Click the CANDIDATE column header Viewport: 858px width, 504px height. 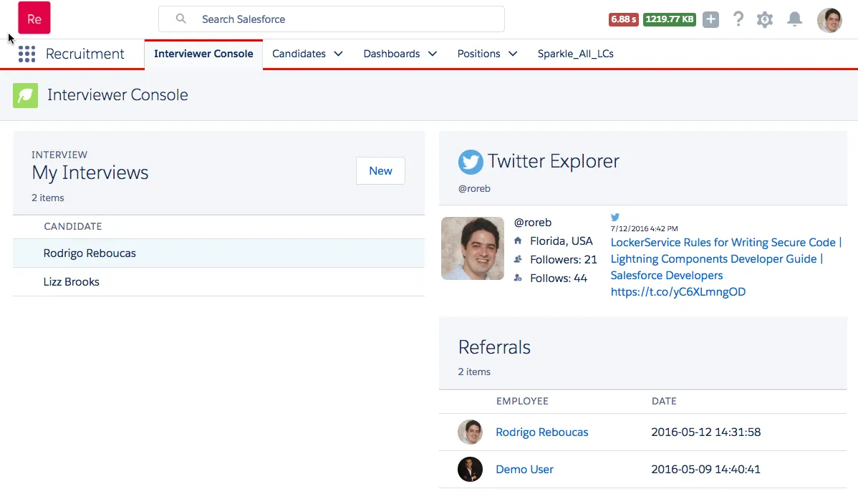tap(73, 226)
